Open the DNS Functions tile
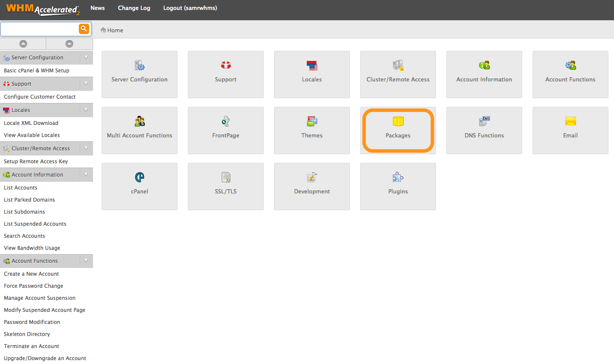This screenshot has width=614, height=364. 484,131
